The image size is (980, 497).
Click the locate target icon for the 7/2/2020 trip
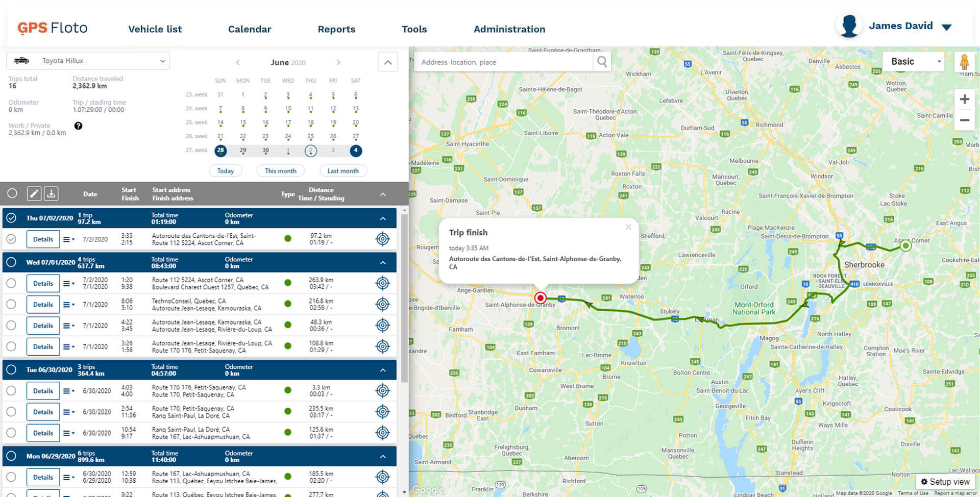(x=382, y=239)
